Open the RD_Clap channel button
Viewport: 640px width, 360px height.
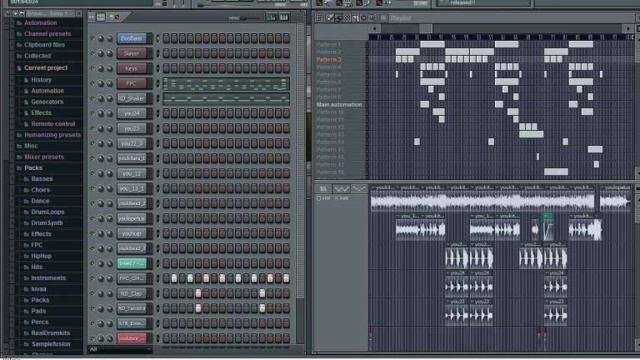132,293
